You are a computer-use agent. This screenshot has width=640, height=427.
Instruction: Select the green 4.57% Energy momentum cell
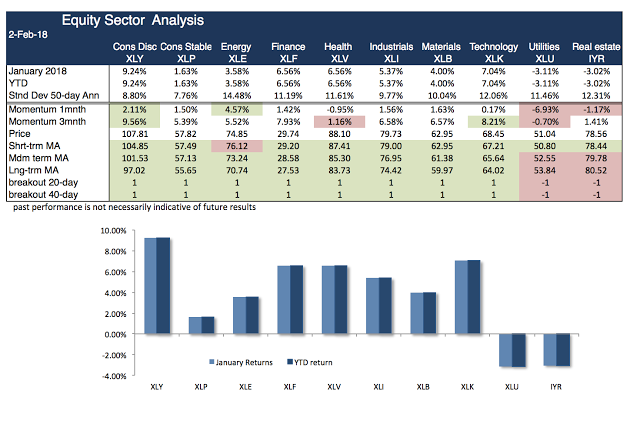(234, 108)
